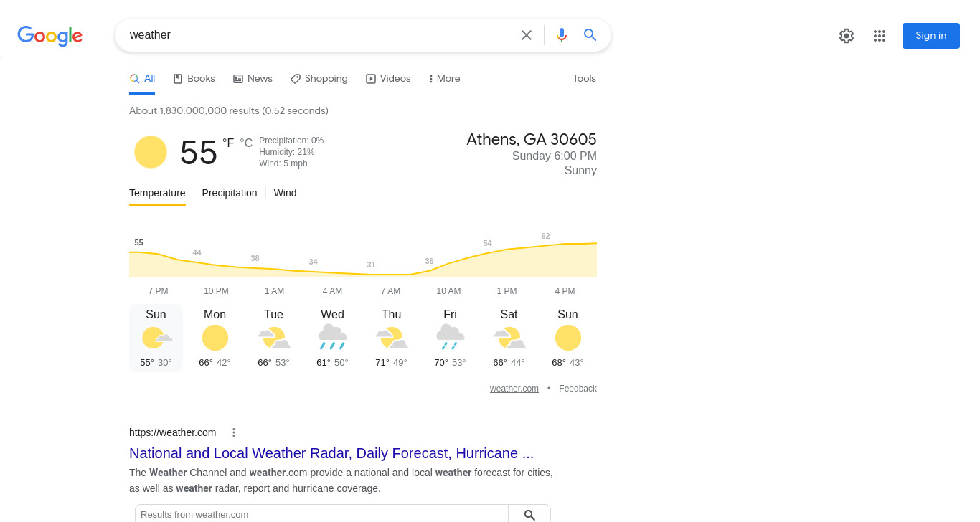Open the weather.com source link
The width and height of the screenshot is (980, 522).
coord(514,389)
